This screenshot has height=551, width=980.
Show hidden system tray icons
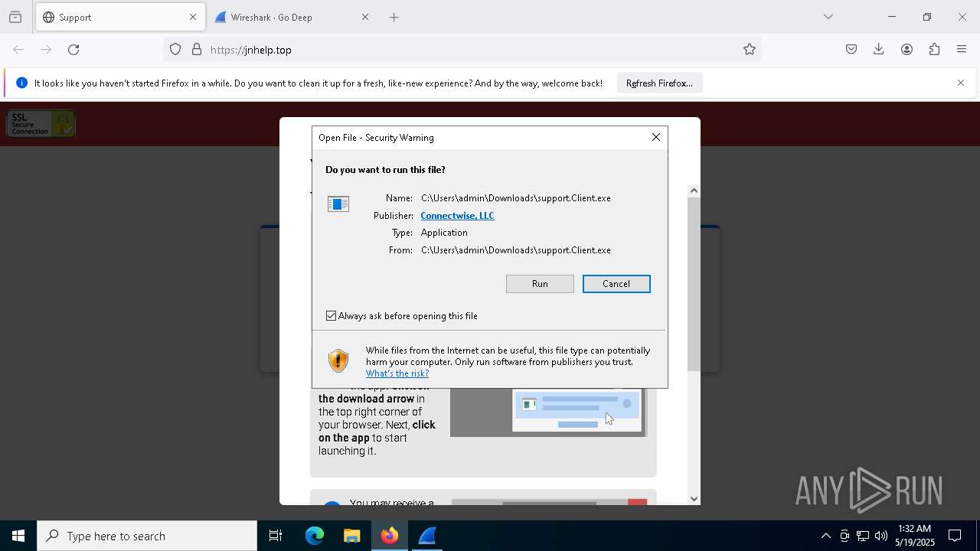(825, 536)
